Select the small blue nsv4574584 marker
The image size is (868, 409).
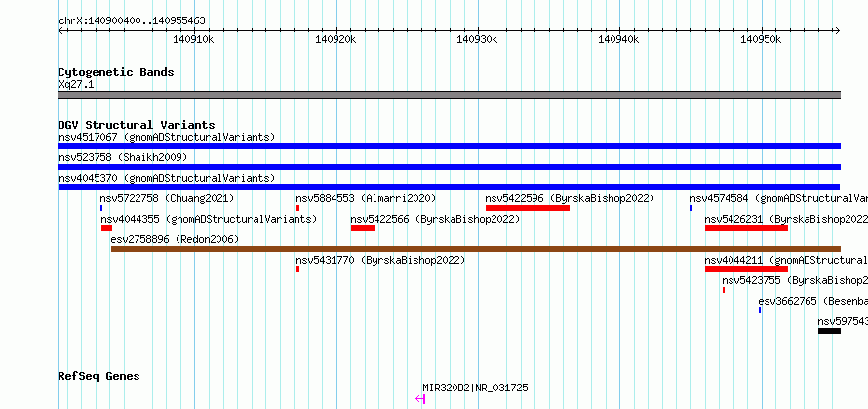pos(691,208)
